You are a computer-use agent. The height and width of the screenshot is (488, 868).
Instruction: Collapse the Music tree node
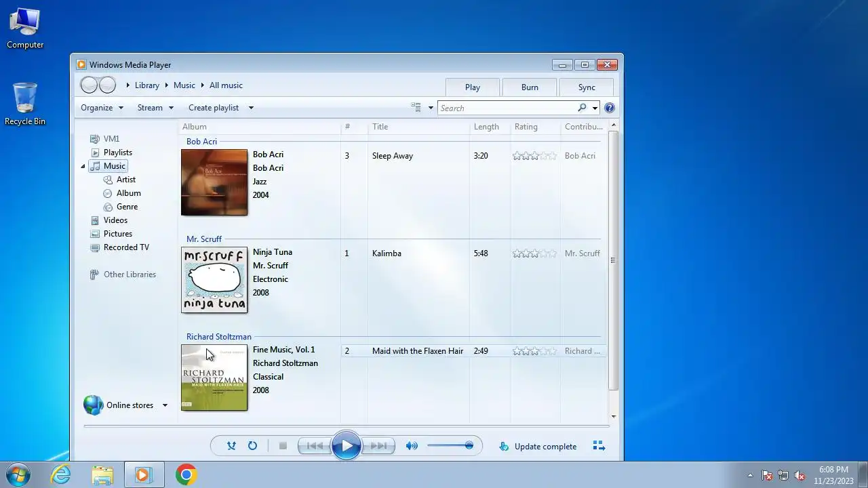pos(83,166)
